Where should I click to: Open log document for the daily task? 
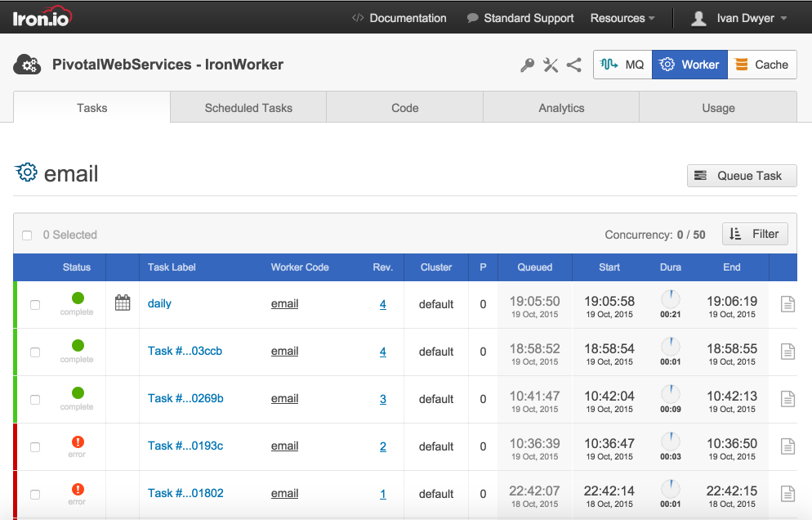click(787, 304)
